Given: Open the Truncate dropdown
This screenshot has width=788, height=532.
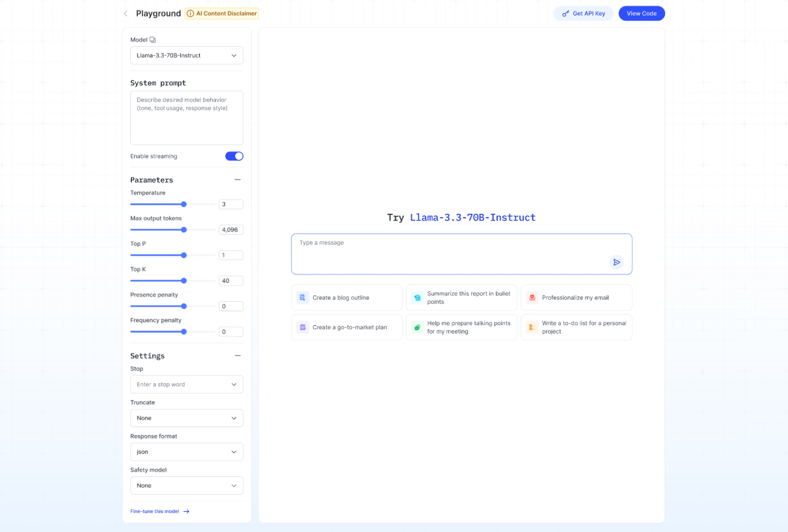Looking at the screenshot, I should tap(187, 418).
